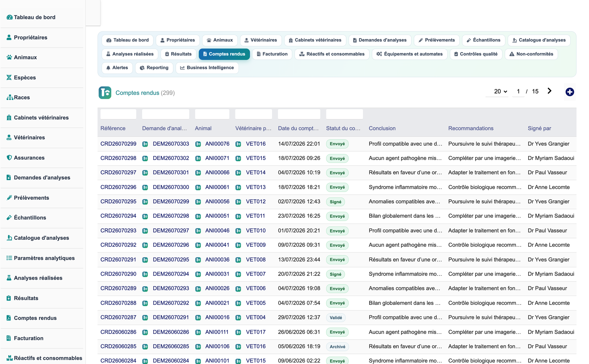Screen dimensions: 589x364
Task: Open the Cabinets vétérinaires tab
Action: tap(315, 40)
